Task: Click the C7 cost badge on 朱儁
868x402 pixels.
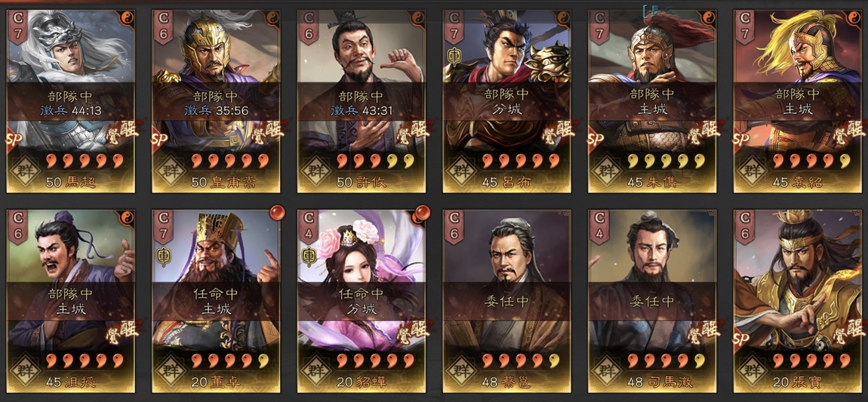Action: 599,26
